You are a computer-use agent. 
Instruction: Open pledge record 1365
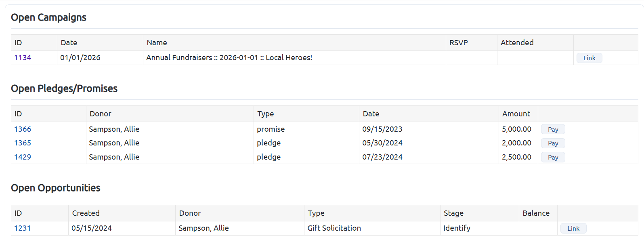[x=23, y=143]
